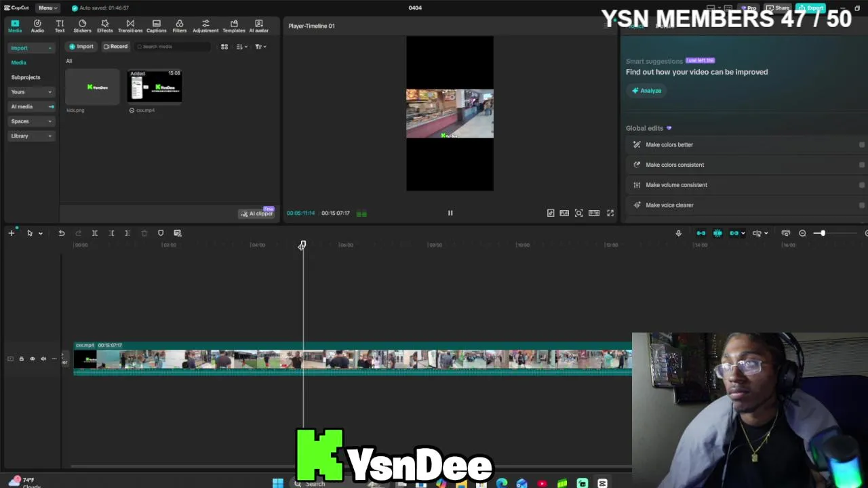
Task: Select Media in the sidebar
Action: click(18, 62)
